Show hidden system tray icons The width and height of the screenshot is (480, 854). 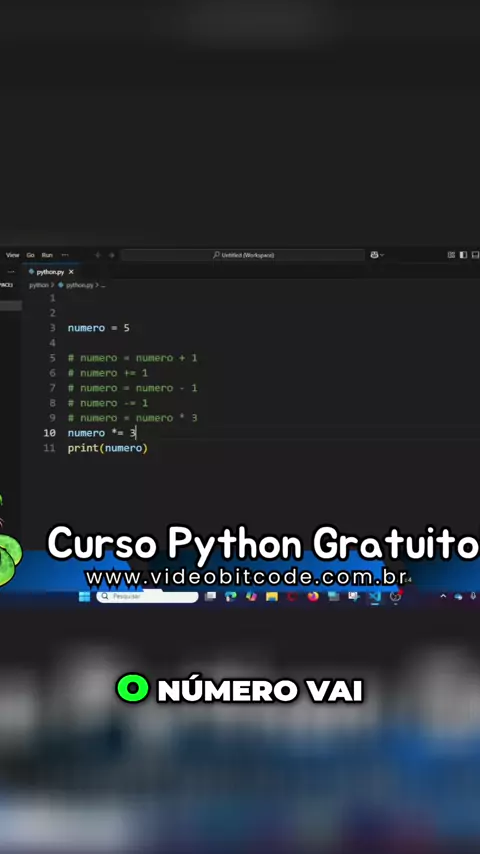coord(443,597)
